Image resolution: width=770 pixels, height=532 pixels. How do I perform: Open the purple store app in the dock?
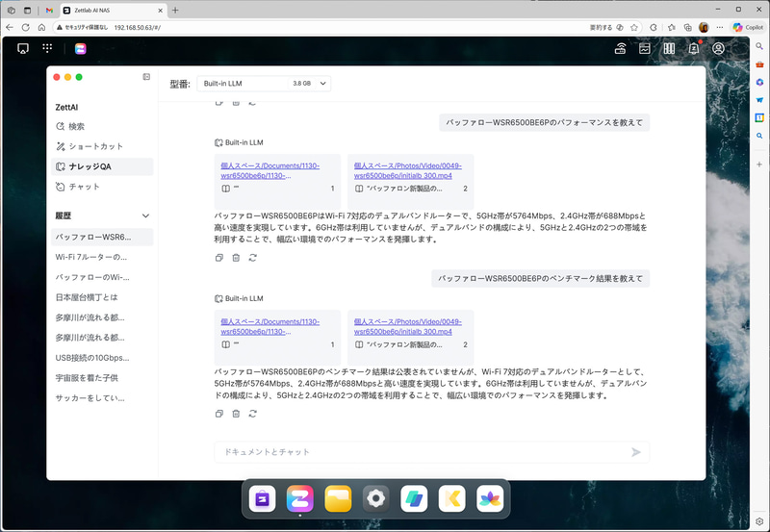(x=262, y=498)
